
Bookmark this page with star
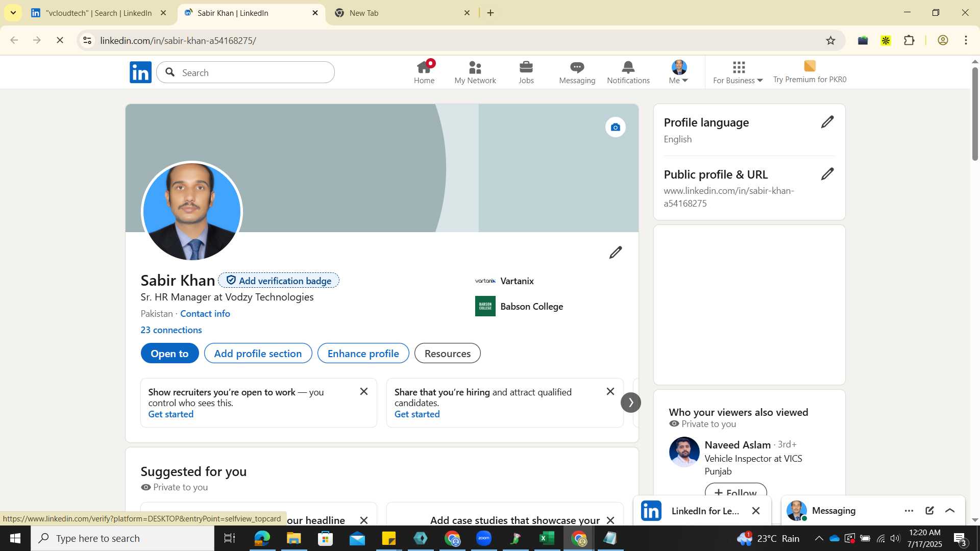pos(830,40)
